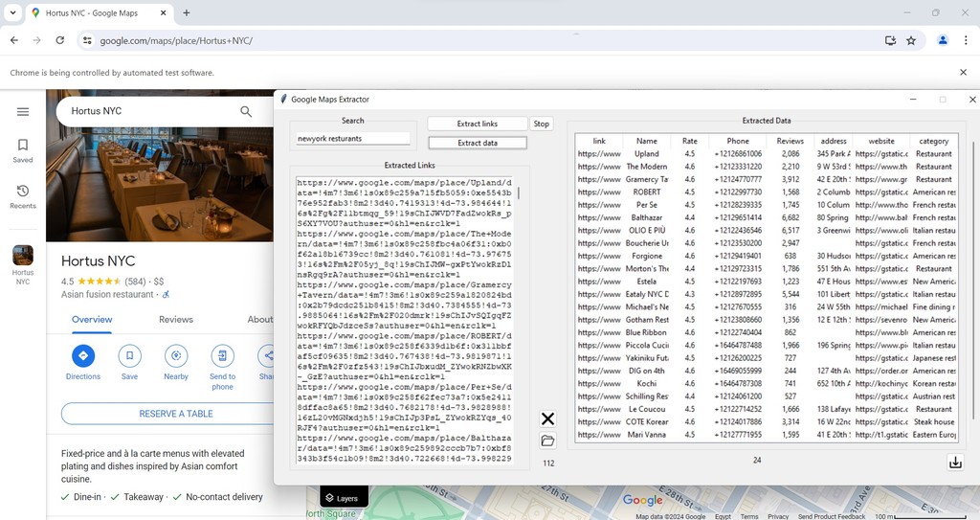The image size is (980, 520).
Task: Switch to the Overview tab
Action: click(92, 319)
